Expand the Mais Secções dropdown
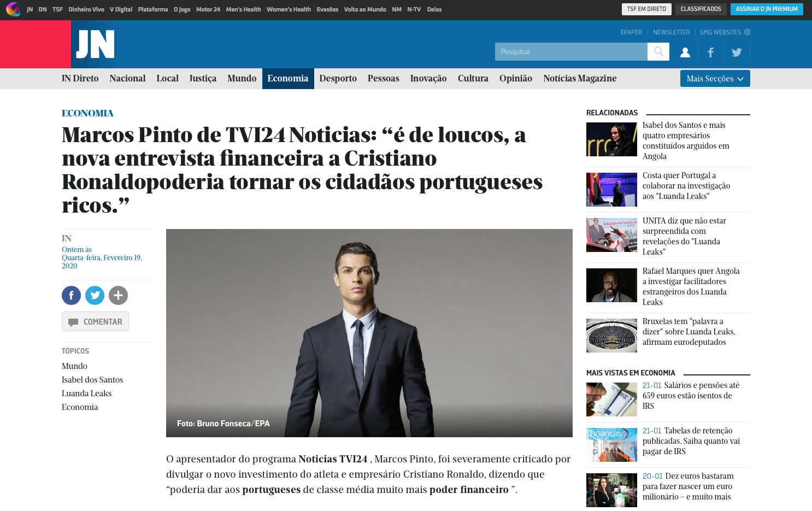 coord(715,79)
